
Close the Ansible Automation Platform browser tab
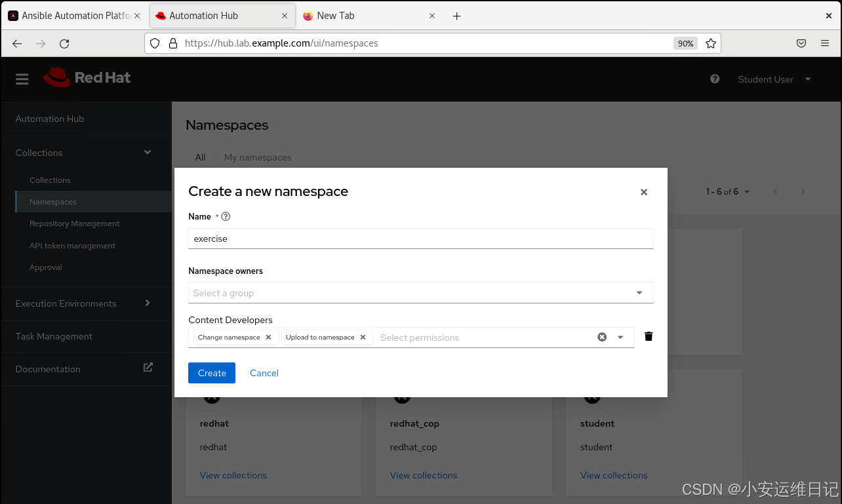pyautogui.click(x=136, y=16)
